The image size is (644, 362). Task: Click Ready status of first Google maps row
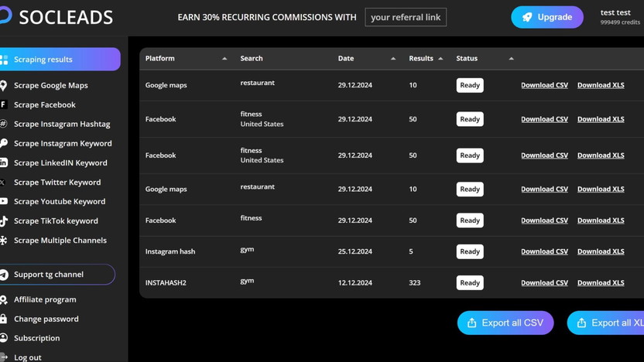coord(470,85)
